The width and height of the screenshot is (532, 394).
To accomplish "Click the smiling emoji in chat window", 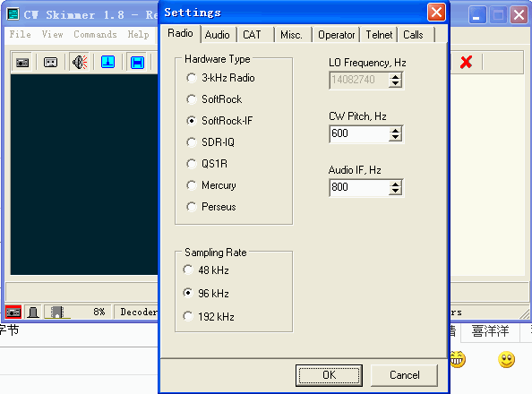I will (x=506, y=359).
